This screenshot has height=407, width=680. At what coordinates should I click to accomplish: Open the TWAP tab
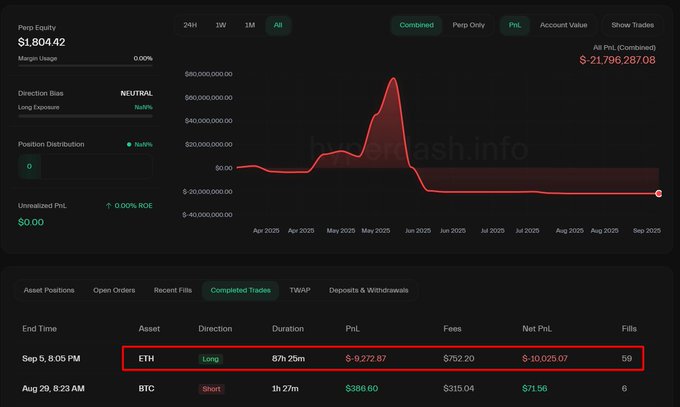point(300,290)
